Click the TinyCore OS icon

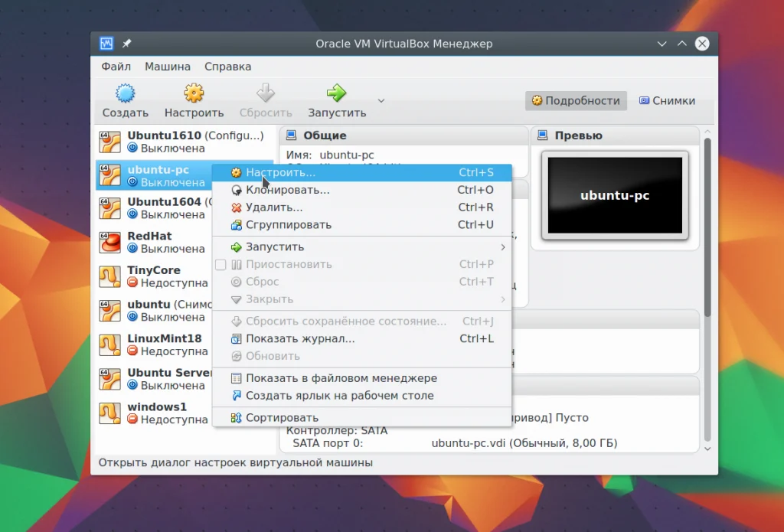tap(109, 276)
